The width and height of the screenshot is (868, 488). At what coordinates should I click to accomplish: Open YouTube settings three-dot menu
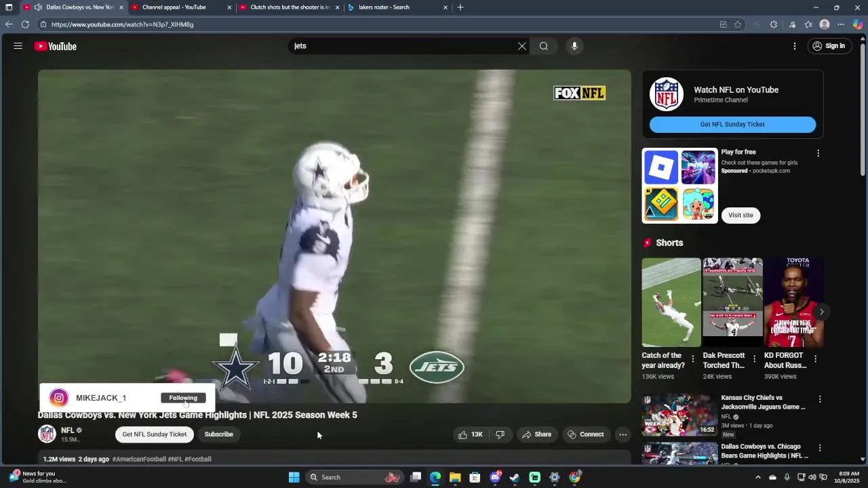[795, 46]
